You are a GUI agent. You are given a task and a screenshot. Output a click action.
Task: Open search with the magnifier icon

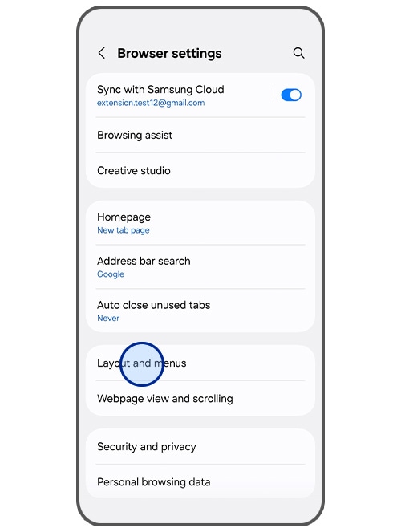point(298,53)
